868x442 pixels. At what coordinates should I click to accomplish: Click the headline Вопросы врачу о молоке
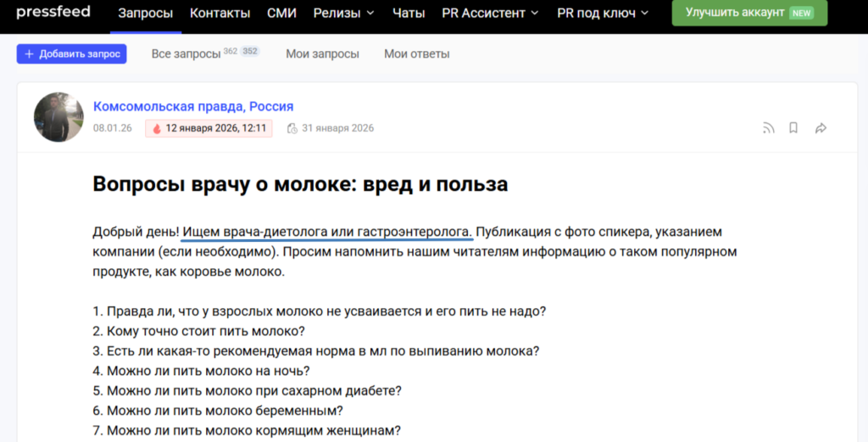(300, 184)
